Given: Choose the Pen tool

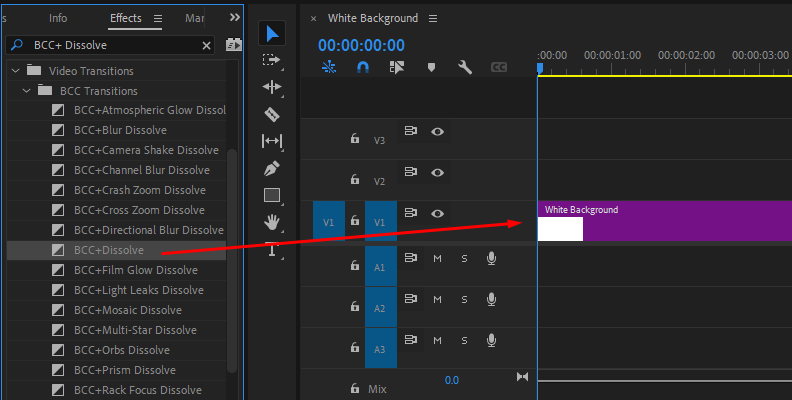Looking at the screenshot, I should [272, 168].
